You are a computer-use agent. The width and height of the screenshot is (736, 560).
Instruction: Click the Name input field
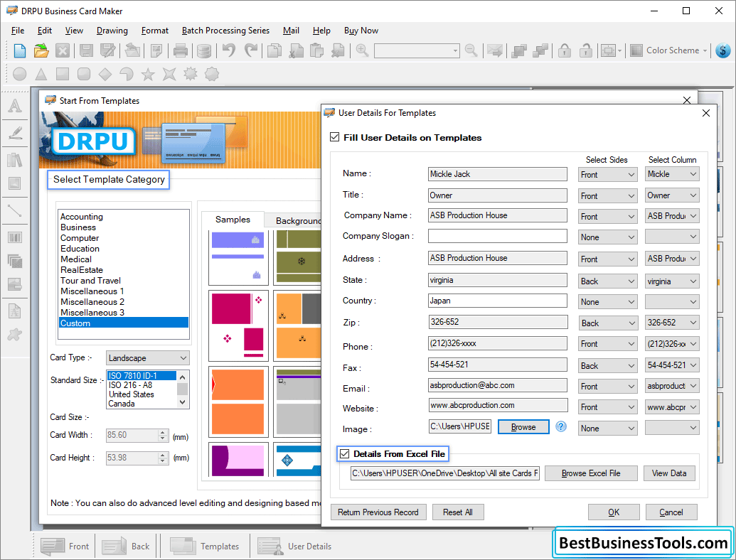(x=498, y=174)
